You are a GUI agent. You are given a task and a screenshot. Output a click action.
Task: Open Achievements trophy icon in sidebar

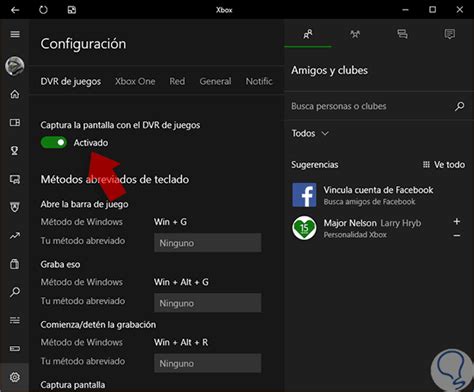[15, 151]
